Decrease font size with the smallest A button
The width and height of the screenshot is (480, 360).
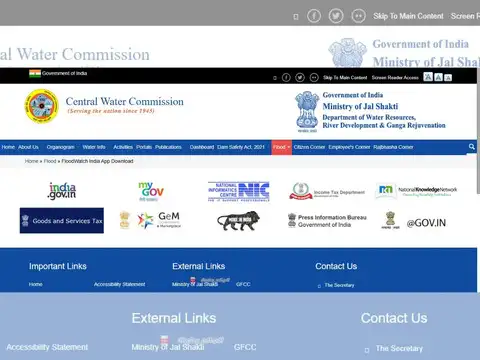coord(448,78)
